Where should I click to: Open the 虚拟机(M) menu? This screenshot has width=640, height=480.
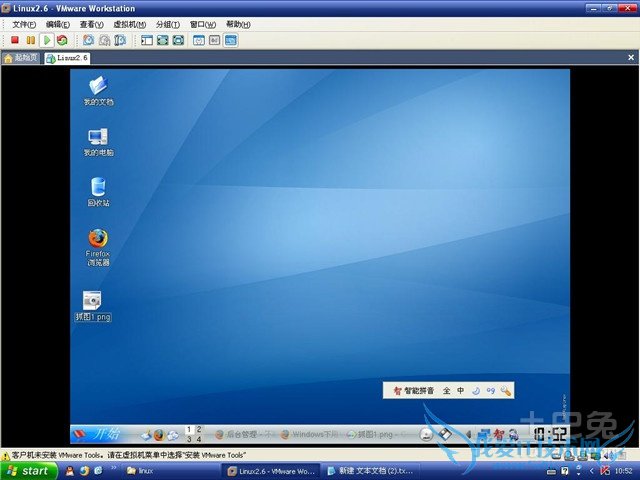(129, 24)
